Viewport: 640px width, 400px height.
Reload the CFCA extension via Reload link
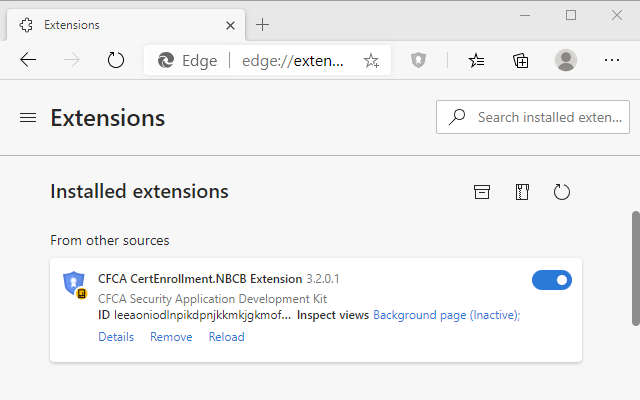click(226, 337)
